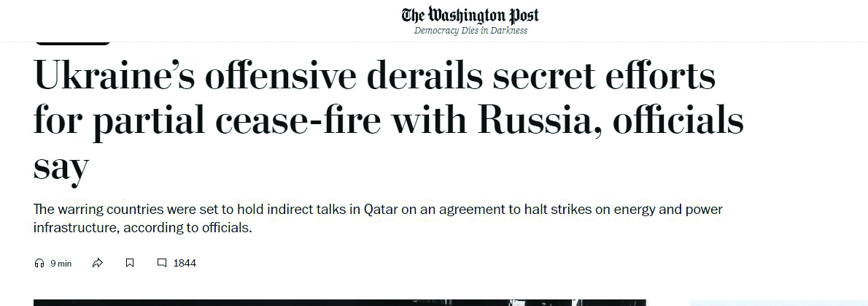868x306 pixels.
Task: Click "cease-fire" in the headline
Action: click(298, 122)
